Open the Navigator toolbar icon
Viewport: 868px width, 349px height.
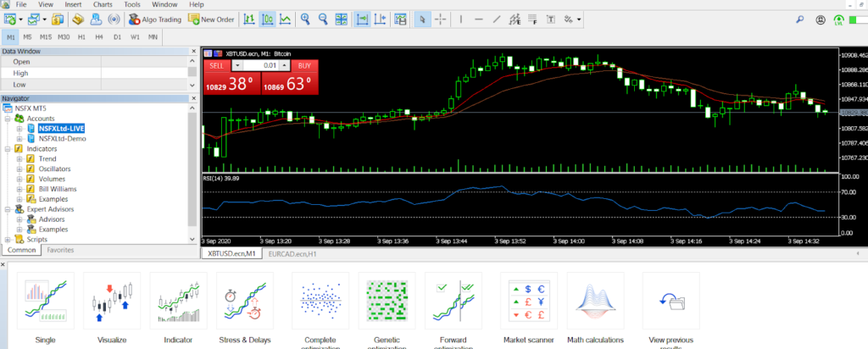pyautogui.click(x=96, y=19)
